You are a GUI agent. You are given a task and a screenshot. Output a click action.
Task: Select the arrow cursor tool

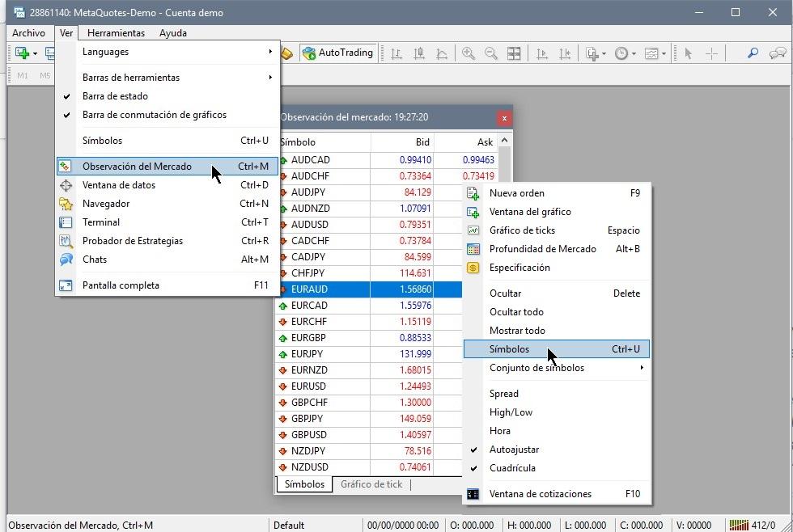(x=688, y=53)
